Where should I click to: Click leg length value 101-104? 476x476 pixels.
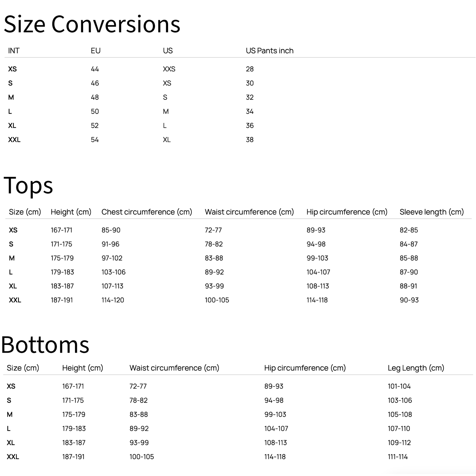point(399,386)
